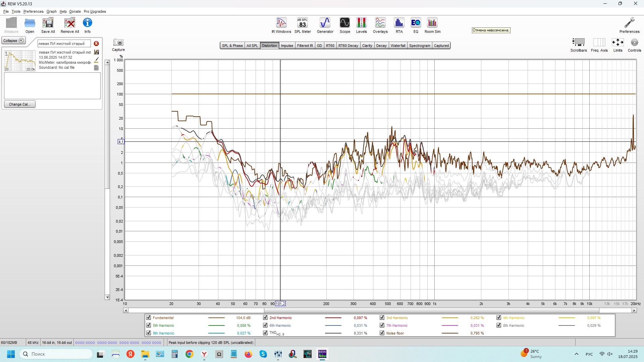Toggle the Noise floor checkbox
The width and height of the screenshot is (644, 362).
click(382, 333)
